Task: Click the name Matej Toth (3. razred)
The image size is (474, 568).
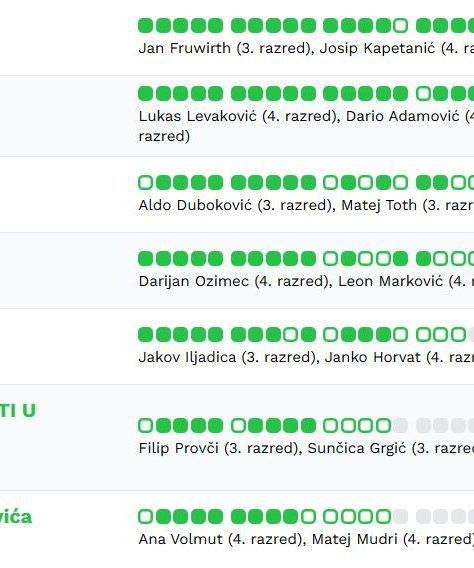Action: tap(408, 205)
